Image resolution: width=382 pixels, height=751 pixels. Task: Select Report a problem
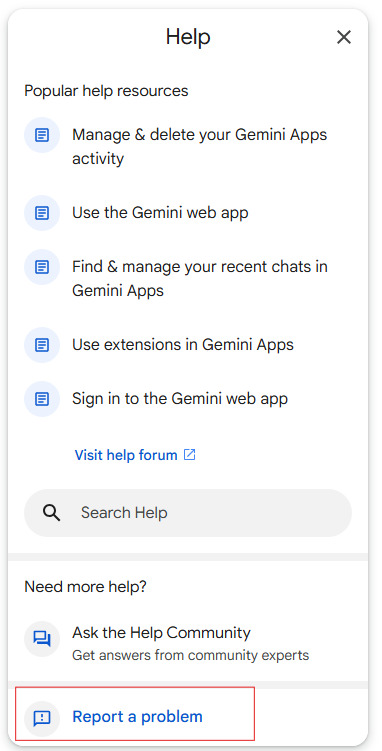[x=135, y=717]
